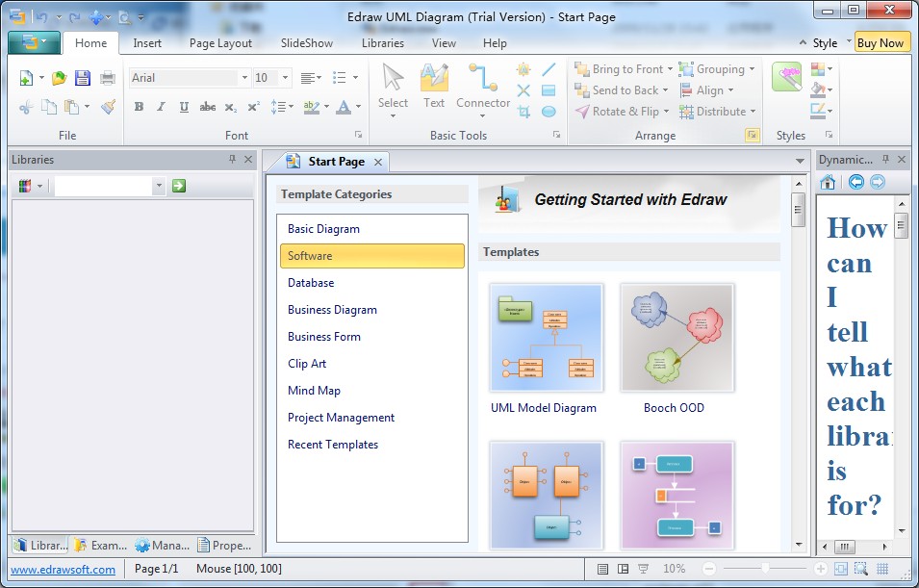Activate the Text tool
919x588 pixels.
click(x=434, y=87)
